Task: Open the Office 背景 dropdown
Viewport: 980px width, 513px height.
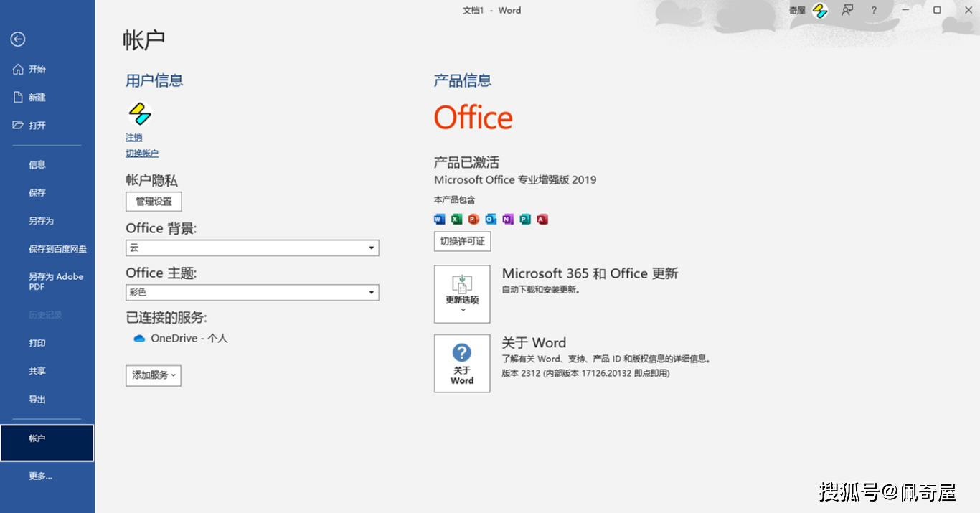Action: click(372, 248)
